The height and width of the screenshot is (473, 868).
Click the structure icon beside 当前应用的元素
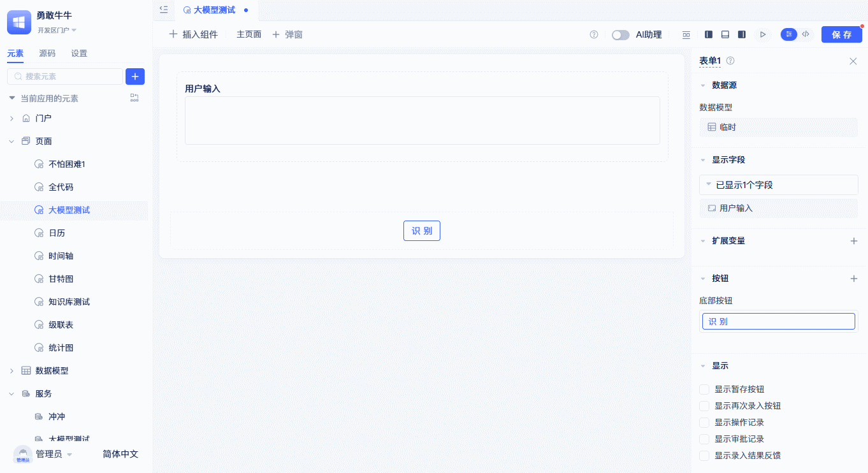134,98
